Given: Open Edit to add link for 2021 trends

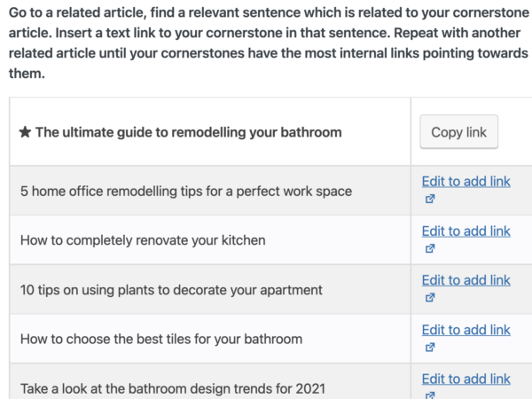Looking at the screenshot, I should pos(465,379).
